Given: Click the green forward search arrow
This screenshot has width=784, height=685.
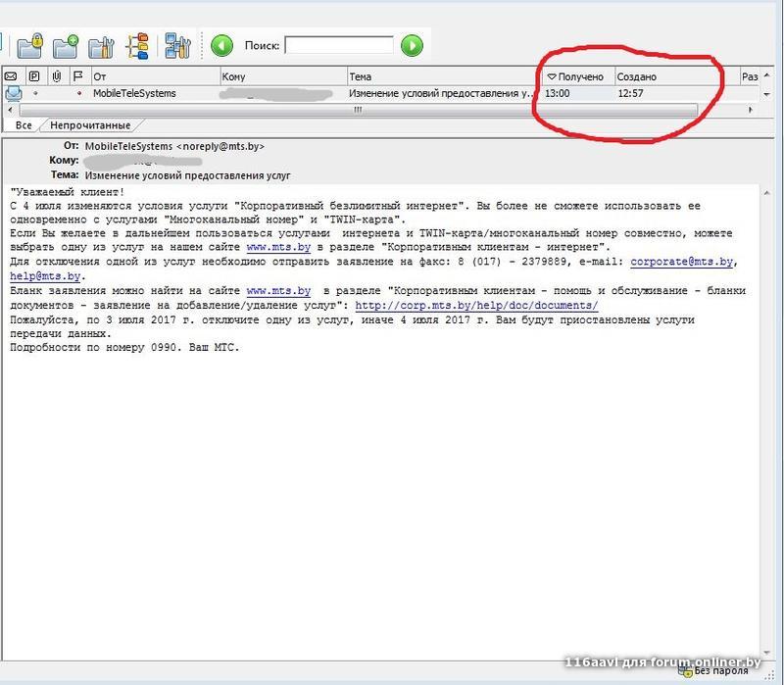Looking at the screenshot, I should 412,46.
